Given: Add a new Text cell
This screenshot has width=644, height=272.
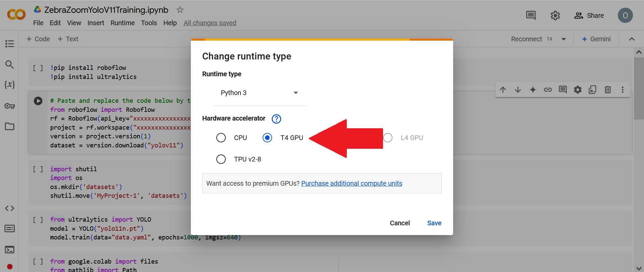Looking at the screenshot, I should [68, 39].
